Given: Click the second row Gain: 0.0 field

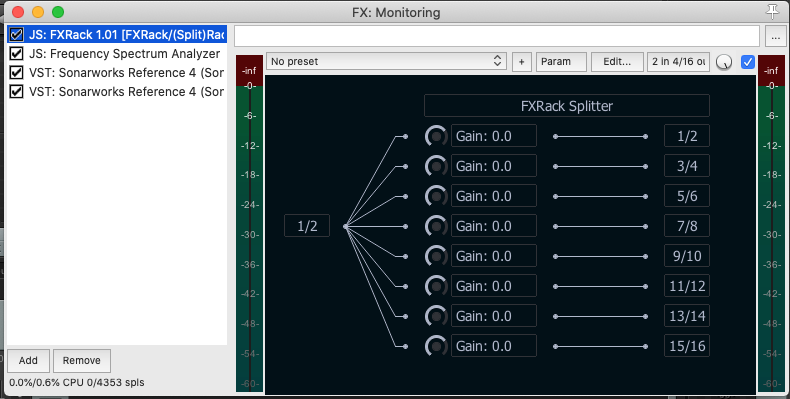Looking at the screenshot, I should [x=494, y=166].
